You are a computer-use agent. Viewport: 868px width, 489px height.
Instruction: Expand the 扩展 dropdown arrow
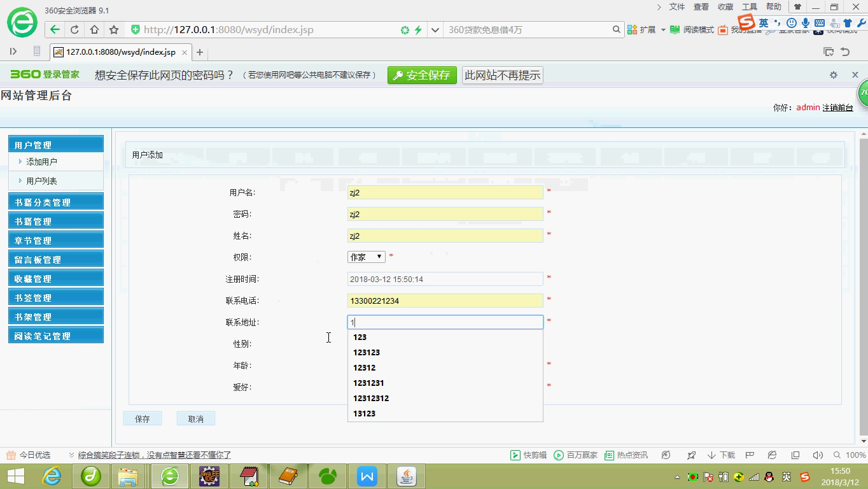[x=663, y=30]
